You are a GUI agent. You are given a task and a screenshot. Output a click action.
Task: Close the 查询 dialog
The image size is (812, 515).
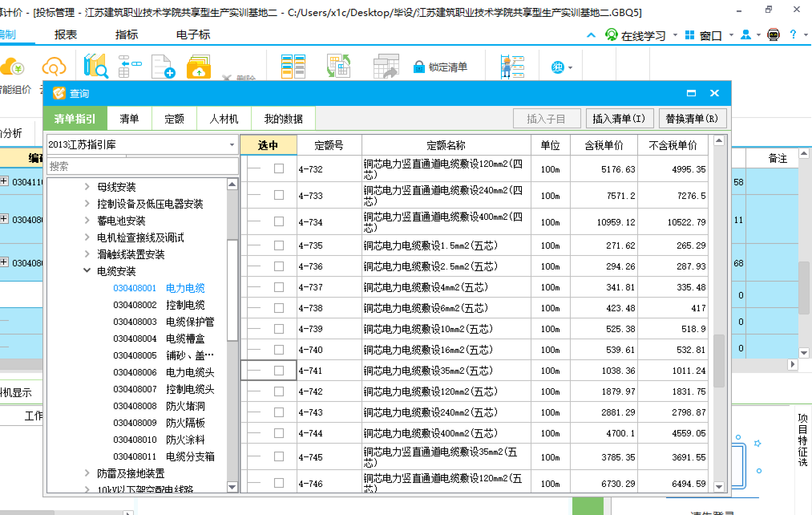(714, 93)
